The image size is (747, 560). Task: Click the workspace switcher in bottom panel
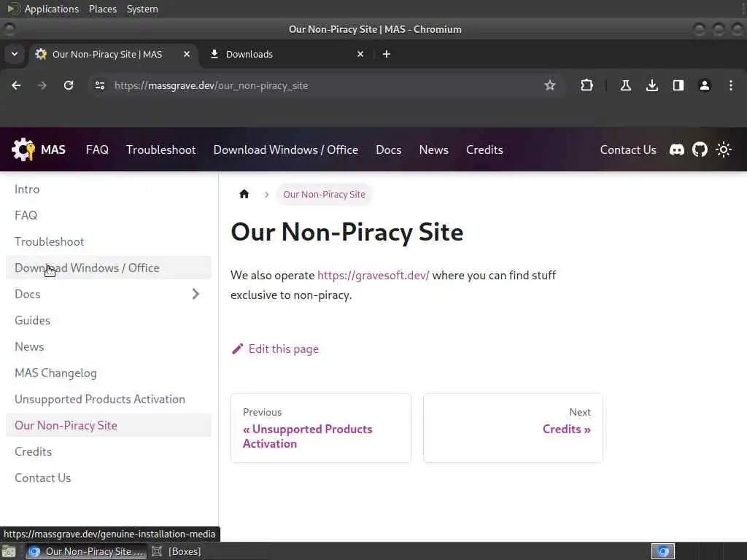pyautogui.click(x=663, y=551)
